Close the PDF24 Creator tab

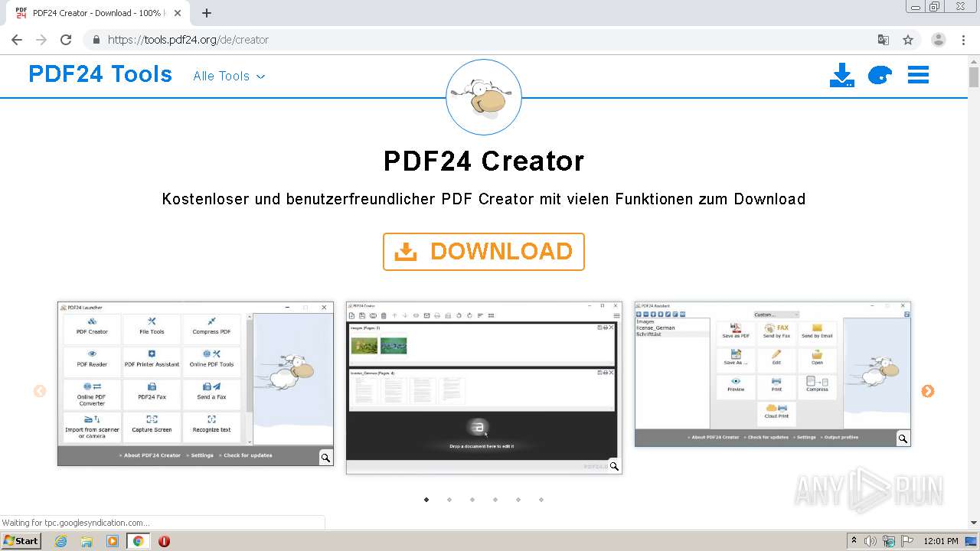click(x=178, y=13)
